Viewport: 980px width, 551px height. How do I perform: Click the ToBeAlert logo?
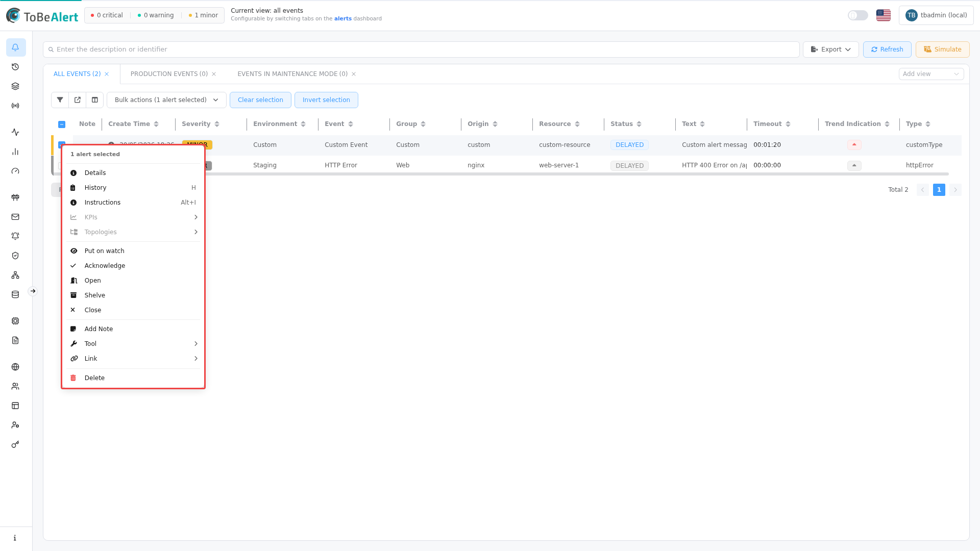click(42, 16)
